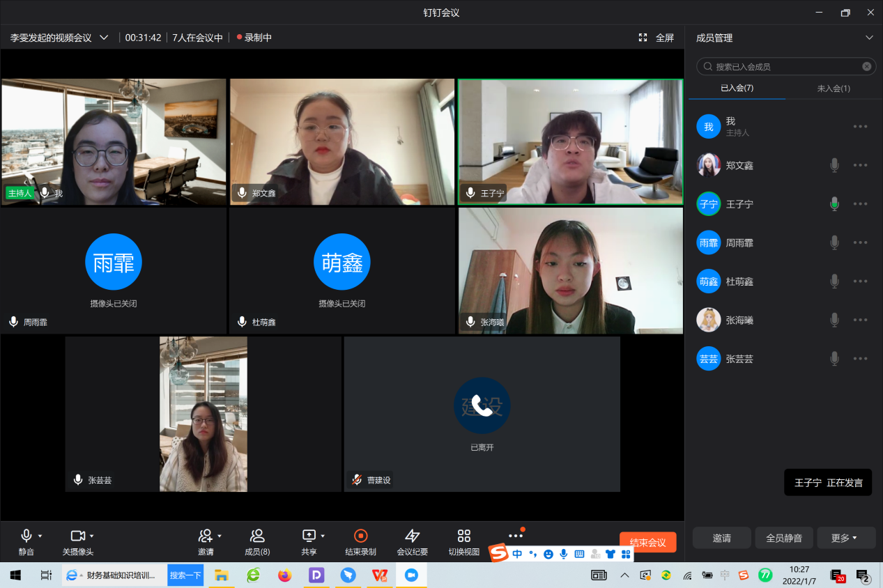Viewport: 883px width, 588px height.
Task: Open Firefox from the Windows taskbar
Action: click(x=284, y=575)
